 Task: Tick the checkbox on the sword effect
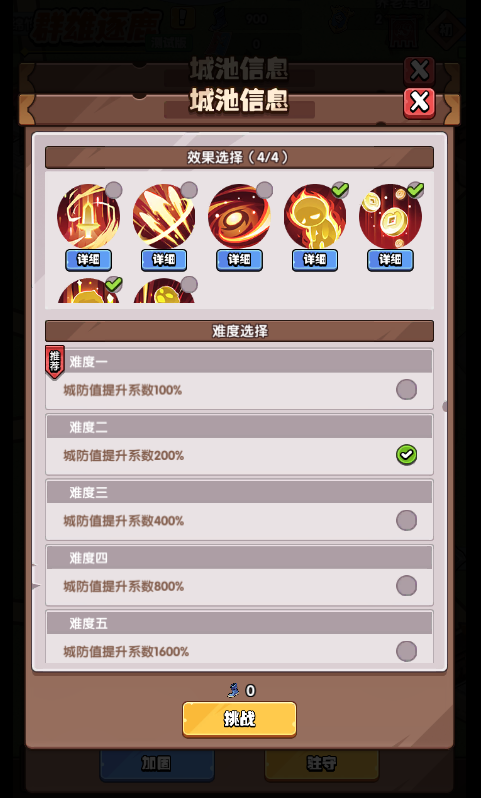click(x=114, y=190)
